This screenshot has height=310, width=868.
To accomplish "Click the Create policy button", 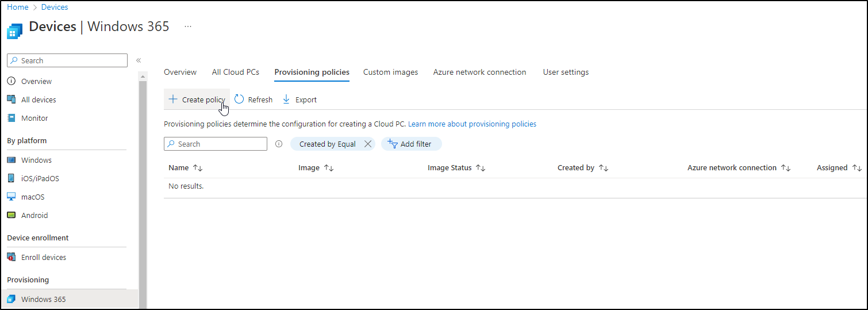I will coord(197,99).
